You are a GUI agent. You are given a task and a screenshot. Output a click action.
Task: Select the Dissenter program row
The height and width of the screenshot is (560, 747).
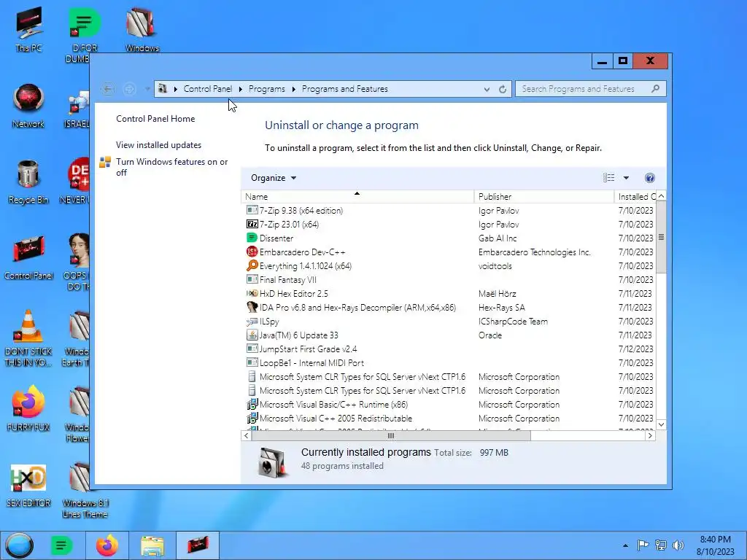pyautogui.click(x=449, y=238)
